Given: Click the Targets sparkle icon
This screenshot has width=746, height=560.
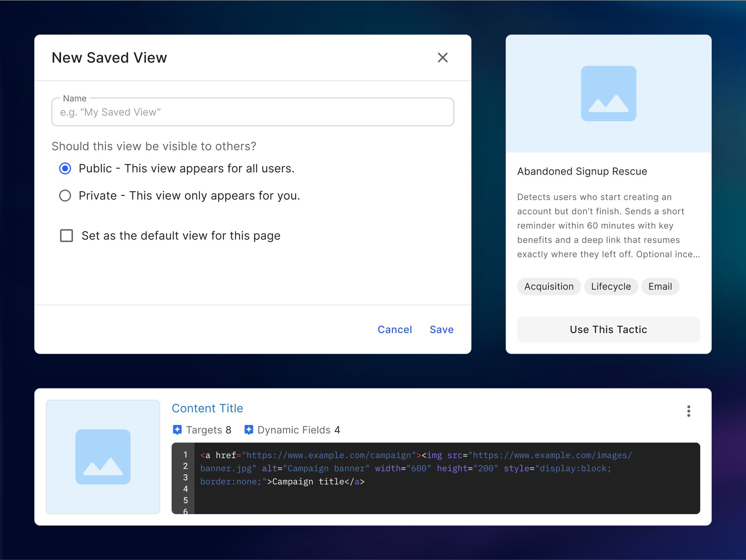Looking at the screenshot, I should [177, 430].
